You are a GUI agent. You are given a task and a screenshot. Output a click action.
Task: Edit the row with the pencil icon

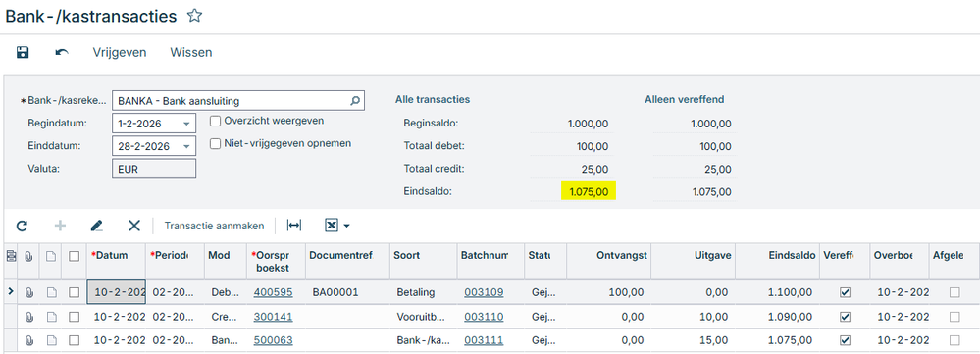click(x=96, y=226)
